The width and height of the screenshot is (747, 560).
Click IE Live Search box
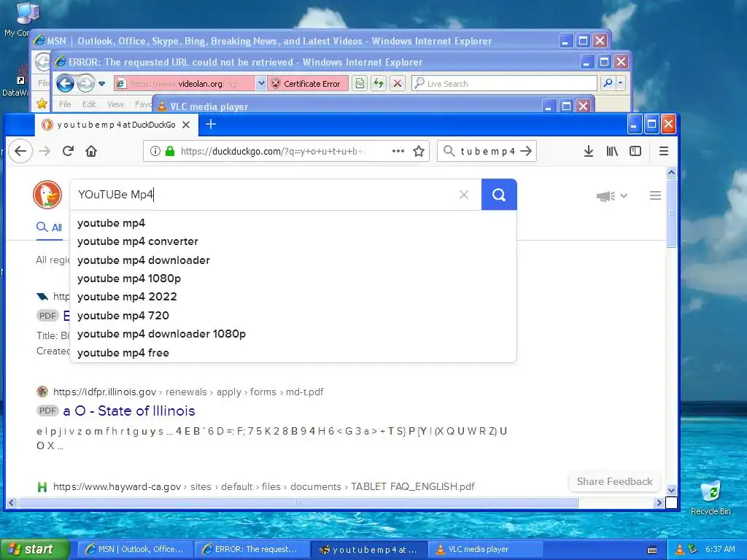pos(505,84)
